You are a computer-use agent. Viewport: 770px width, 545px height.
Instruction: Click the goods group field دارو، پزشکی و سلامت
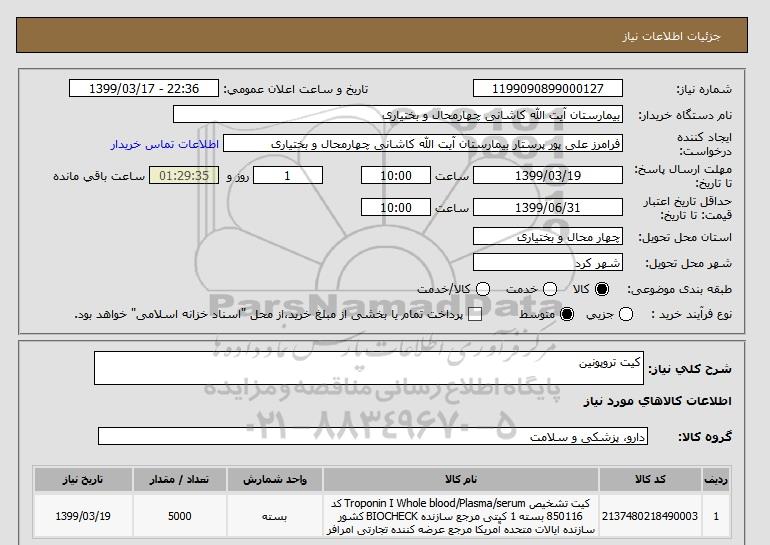click(373, 436)
